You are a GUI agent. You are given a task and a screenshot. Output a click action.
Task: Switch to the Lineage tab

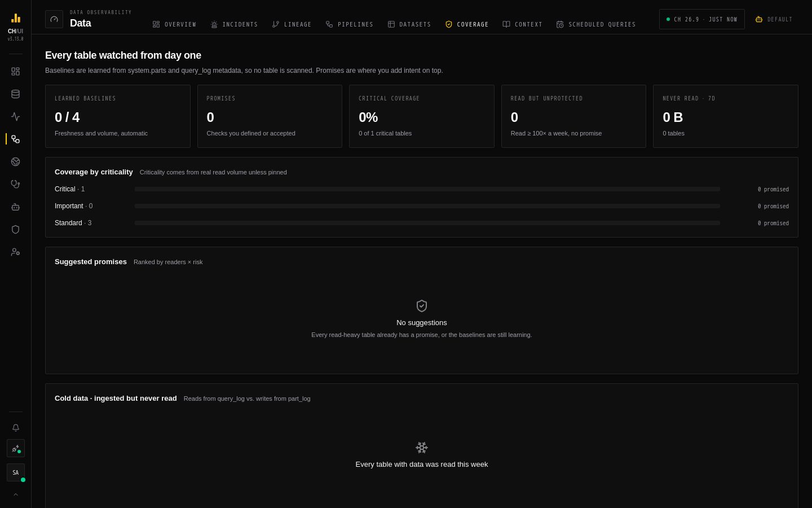(292, 24)
